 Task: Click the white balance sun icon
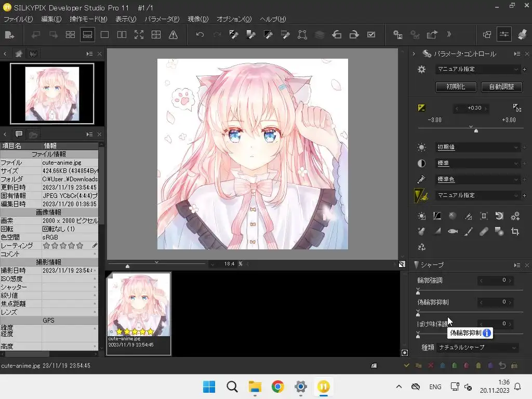[x=421, y=147]
